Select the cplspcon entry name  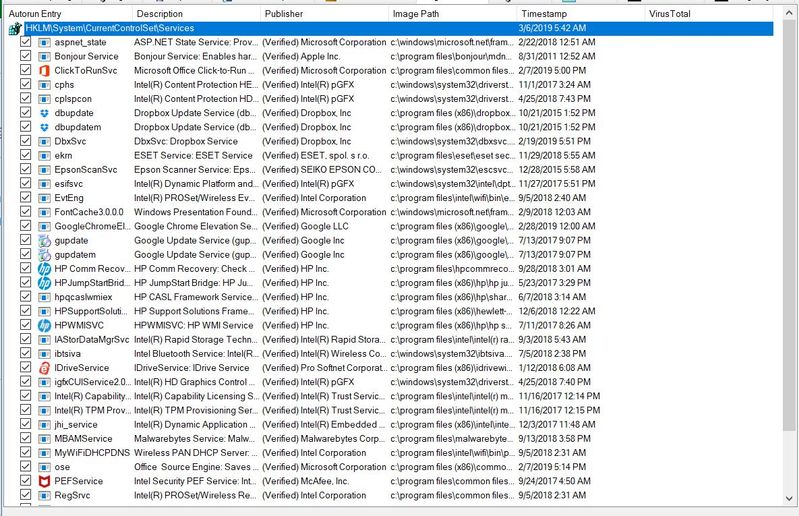(x=73, y=99)
